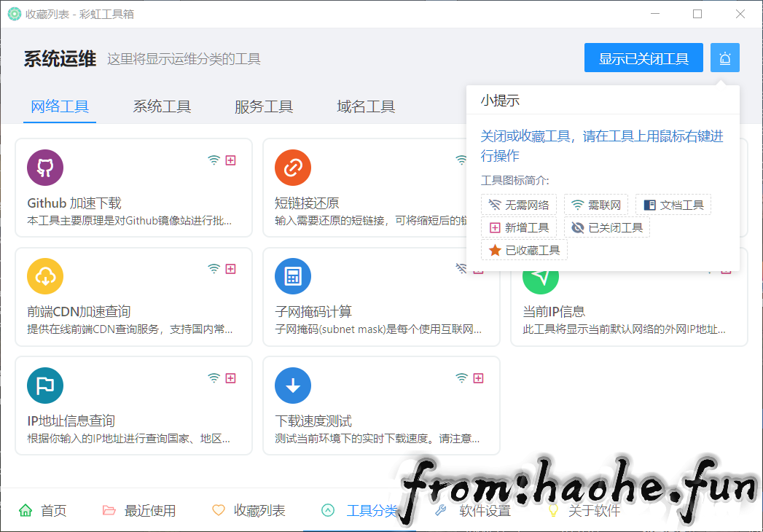Minimize the 彩虹工具箱 window
The width and height of the screenshot is (763, 532).
(x=655, y=14)
